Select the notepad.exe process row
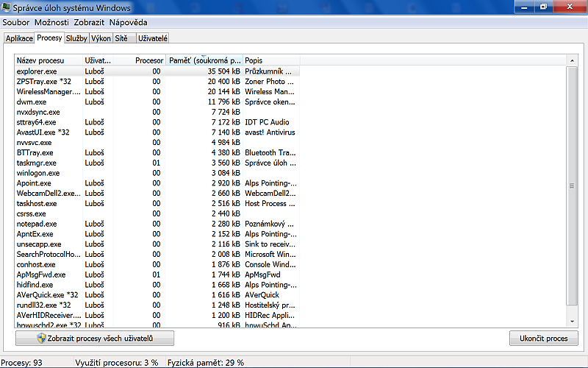The height and width of the screenshot is (368, 588). tap(37, 224)
